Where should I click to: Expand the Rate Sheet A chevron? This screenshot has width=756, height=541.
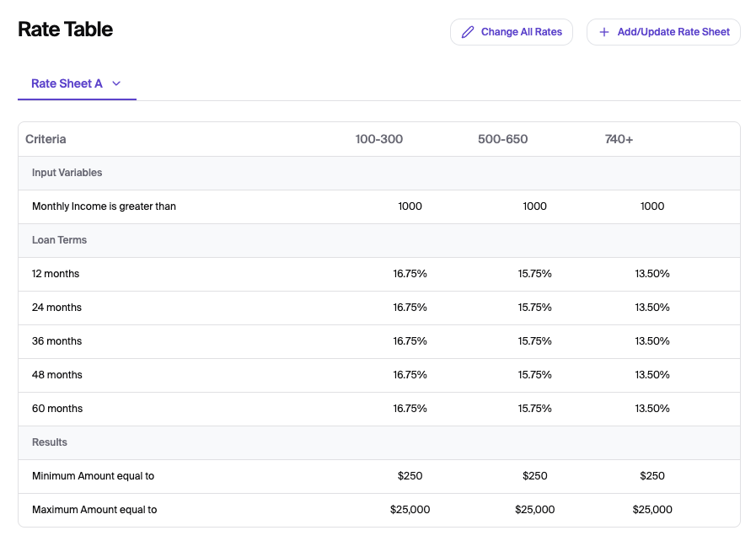[116, 83]
